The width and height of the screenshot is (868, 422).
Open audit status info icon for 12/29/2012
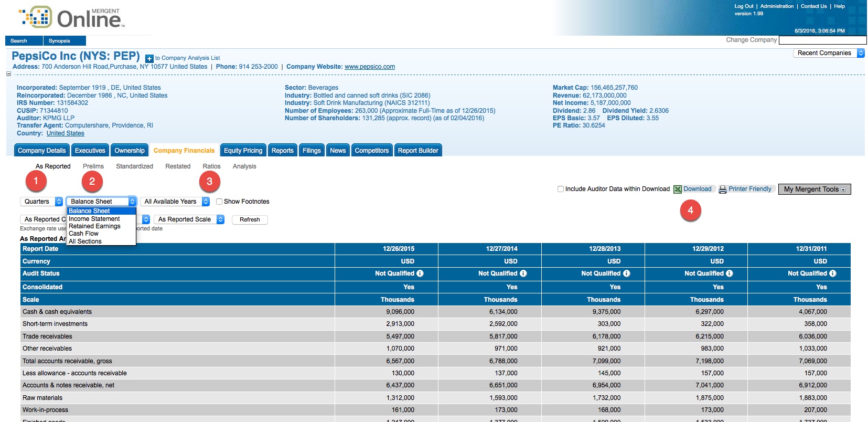(730, 273)
